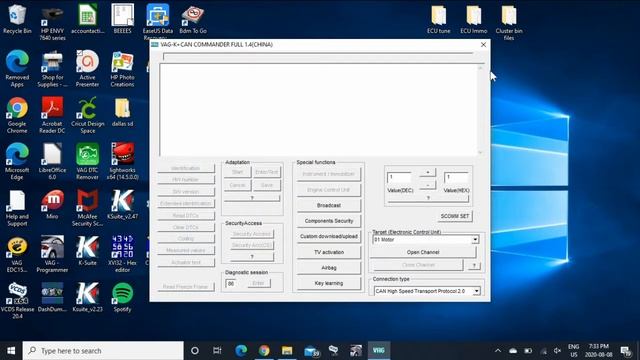Screen dimensions: 640x360
Task: Open the clock showing 7:33 PM
Action: coord(599,351)
